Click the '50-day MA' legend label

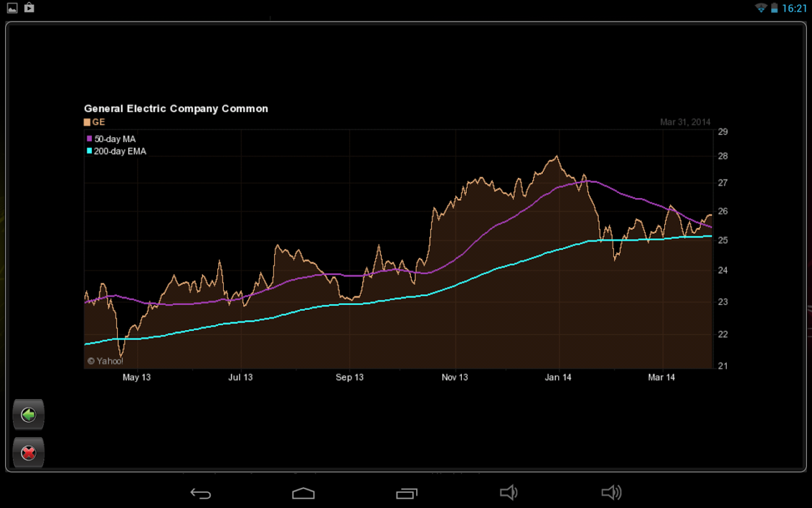pos(115,139)
